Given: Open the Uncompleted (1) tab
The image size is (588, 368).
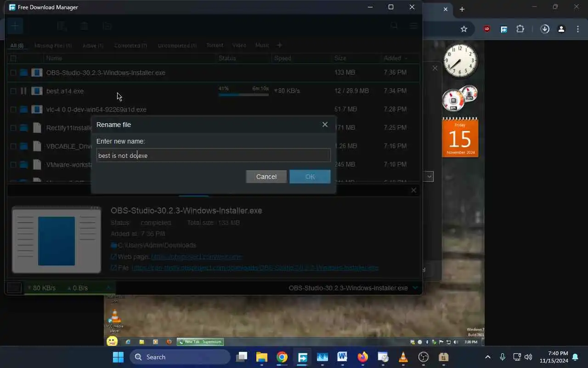Looking at the screenshot, I should coord(177,46).
